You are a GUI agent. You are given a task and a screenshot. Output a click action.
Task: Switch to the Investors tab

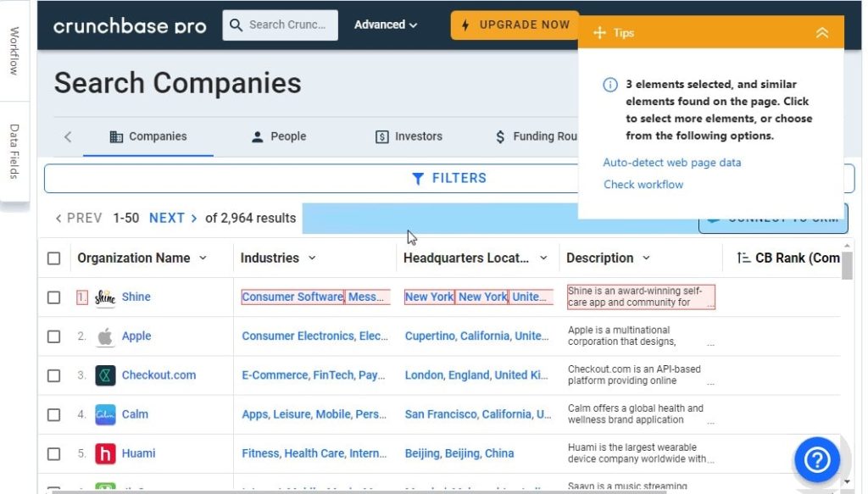click(x=409, y=136)
